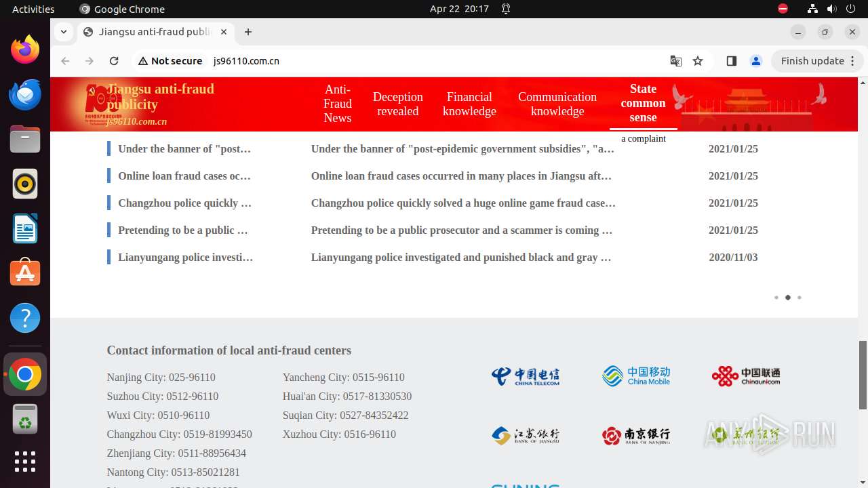This screenshot has width=868, height=488.
Task: Click 'Xuzhou City: 0516-96110' text
Action: click(339, 434)
